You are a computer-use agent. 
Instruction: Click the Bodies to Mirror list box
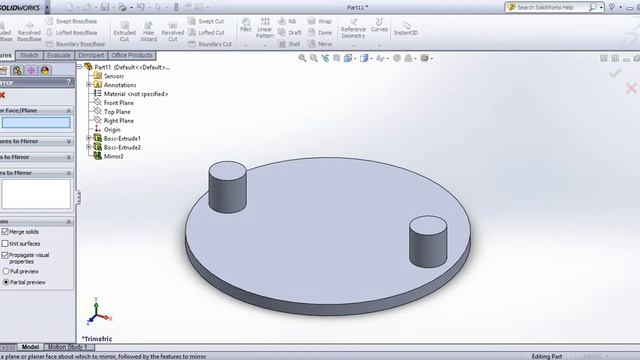(x=36, y=194)
